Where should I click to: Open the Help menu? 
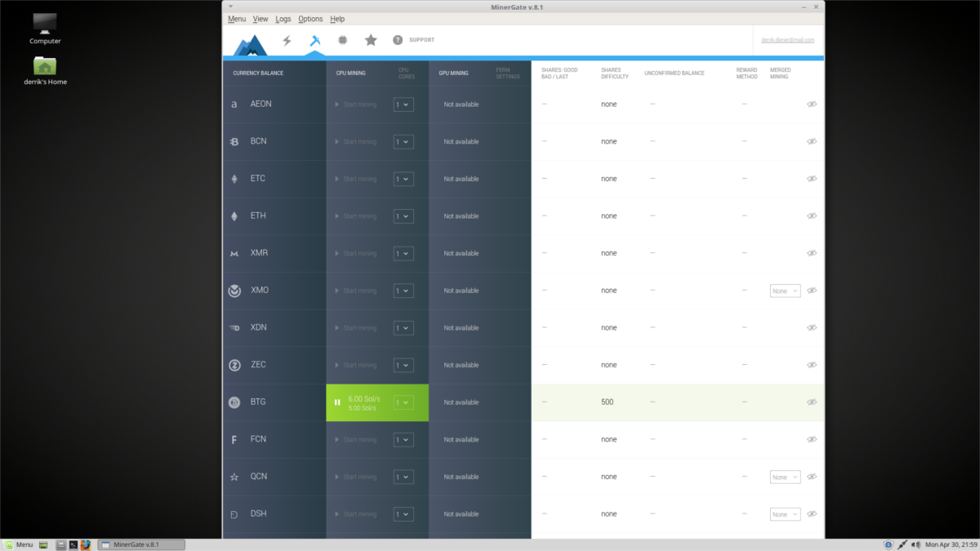point(337,19)
